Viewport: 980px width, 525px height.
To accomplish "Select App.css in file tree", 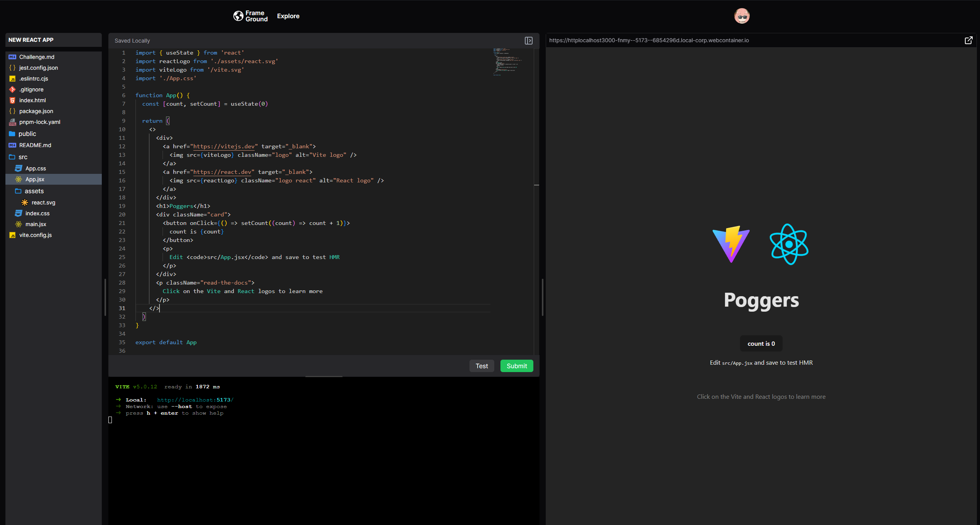I will point(36,168).
